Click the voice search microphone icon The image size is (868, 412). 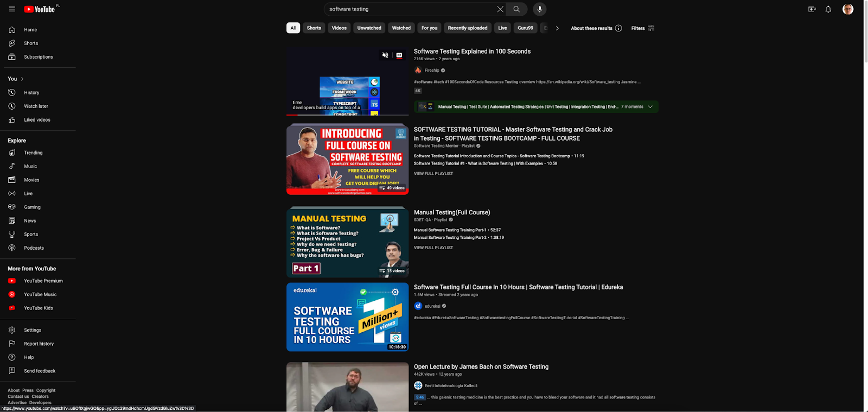[539, 9]
